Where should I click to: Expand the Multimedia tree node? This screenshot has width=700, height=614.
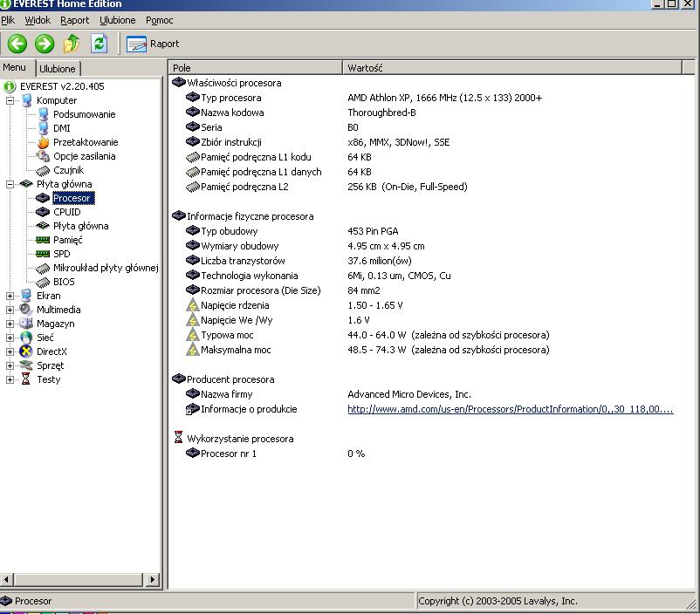pyautogui.click(x=10, y=310)
